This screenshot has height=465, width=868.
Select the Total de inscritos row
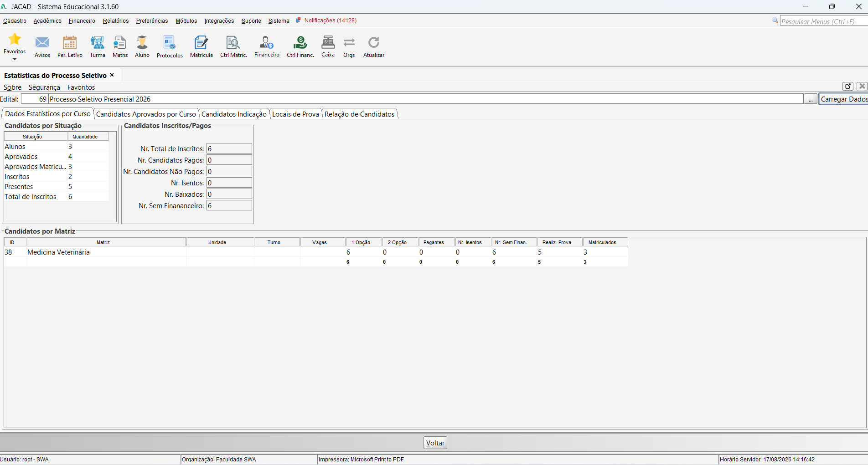[x=57, y=197]
